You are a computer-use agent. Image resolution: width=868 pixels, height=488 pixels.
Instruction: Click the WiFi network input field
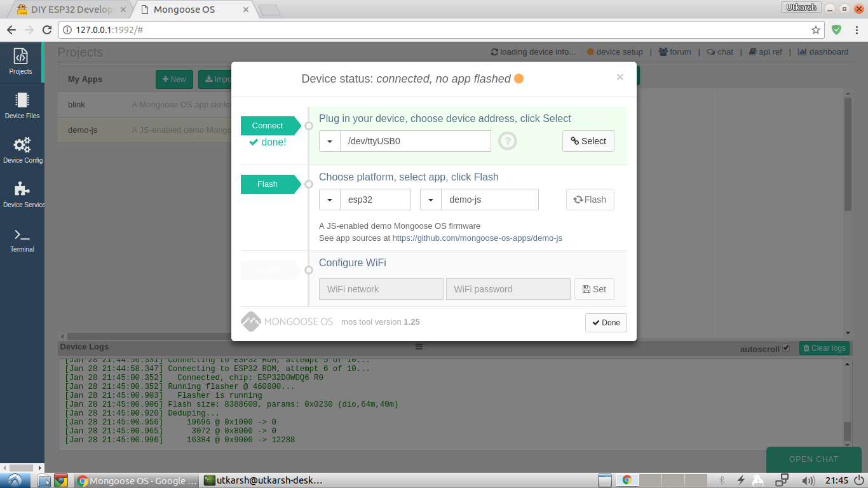pyautogui.click(x=381, y=289)
